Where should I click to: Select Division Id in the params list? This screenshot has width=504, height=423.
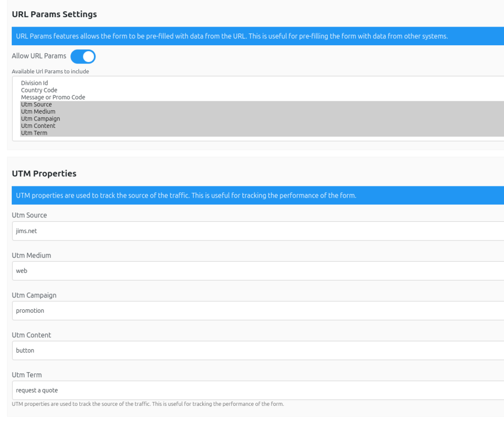click(x=34, y=83)
